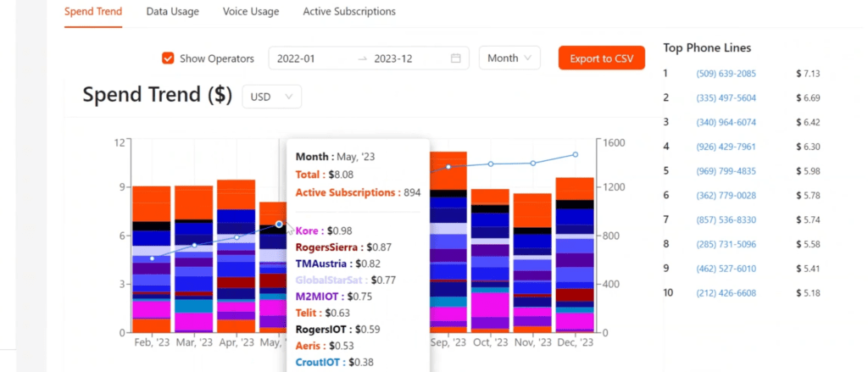The height and width of the screenshot is (372, 868).
Task: Open phone line (335) 497-5604
Action: click(x=726, y=98)
